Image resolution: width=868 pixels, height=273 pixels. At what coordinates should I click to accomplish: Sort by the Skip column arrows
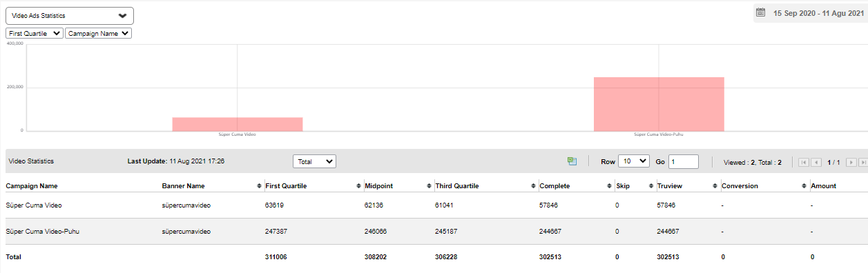coord(651,186)
